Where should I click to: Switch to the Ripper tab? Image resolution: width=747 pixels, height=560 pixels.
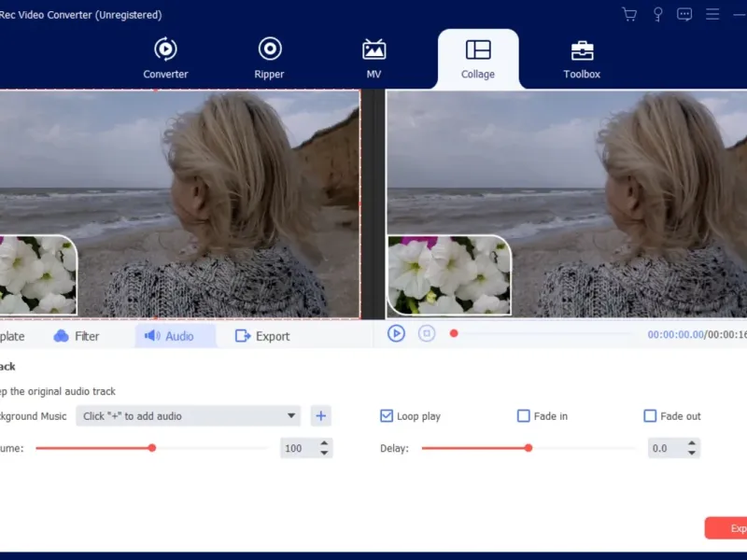click(x=269, y=58)
